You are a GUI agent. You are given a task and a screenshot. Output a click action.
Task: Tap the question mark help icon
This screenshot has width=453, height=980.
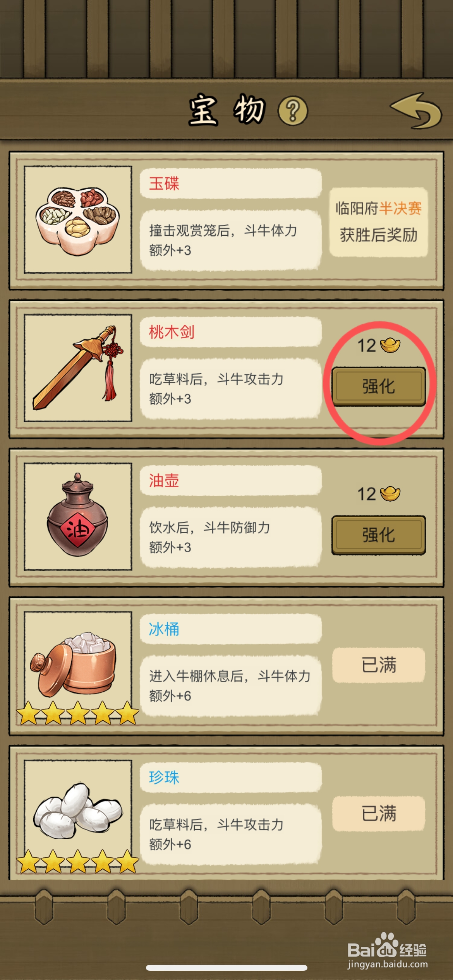tap(293, 111)
